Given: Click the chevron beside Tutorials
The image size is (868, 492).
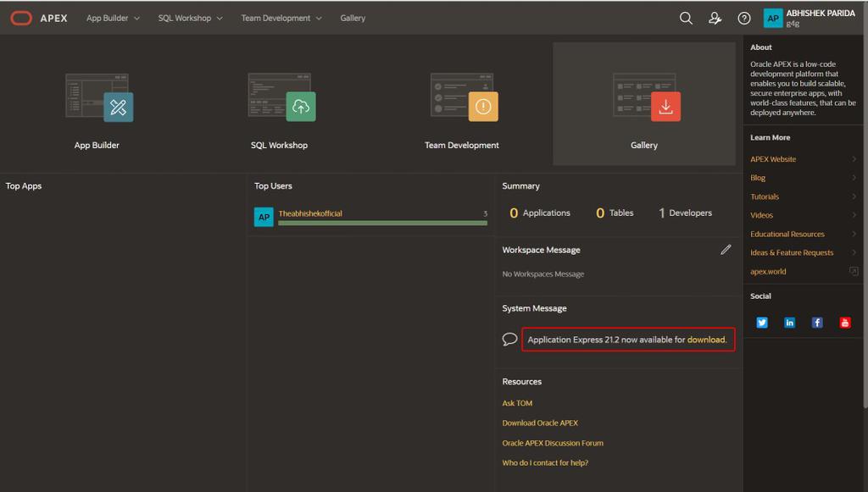Looking at the screenshot, I should 854,196.
